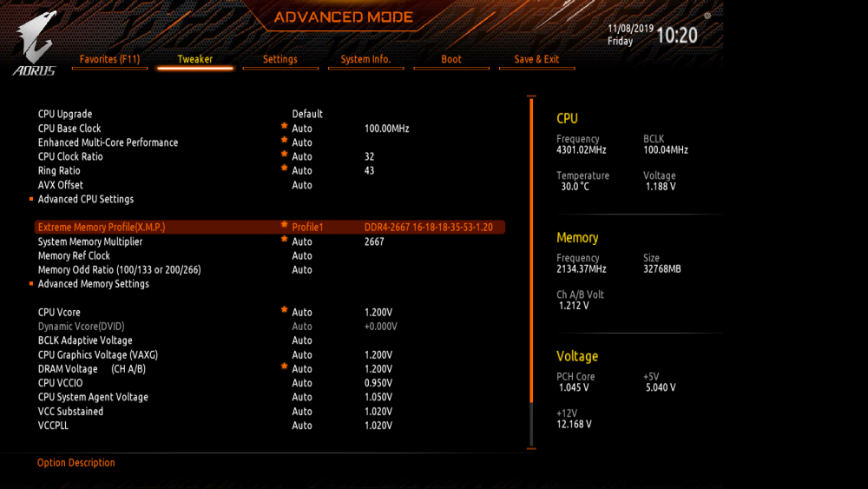Select the Enhanced Multi-Core Performance option
The image size is (868, 489).
pos(108,142)
